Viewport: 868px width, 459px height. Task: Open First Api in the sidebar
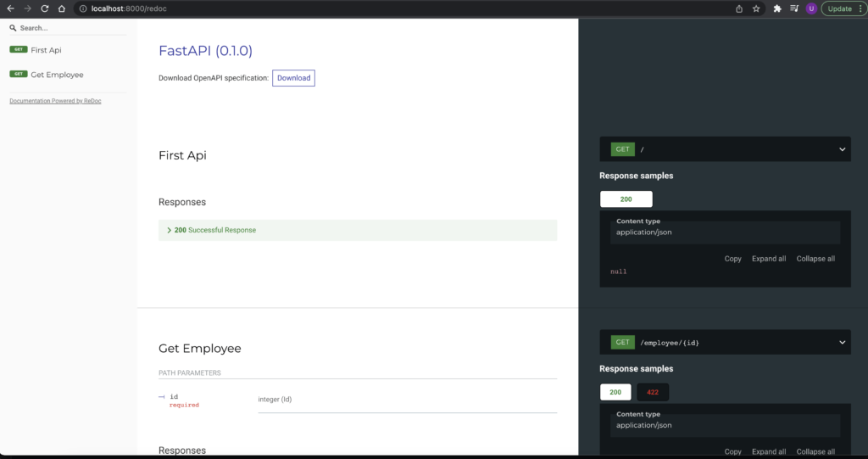(x=46, y=50)
